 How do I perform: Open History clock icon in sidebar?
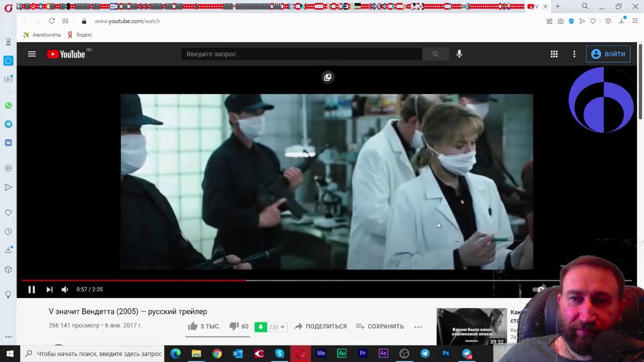[x=8, y=232]
